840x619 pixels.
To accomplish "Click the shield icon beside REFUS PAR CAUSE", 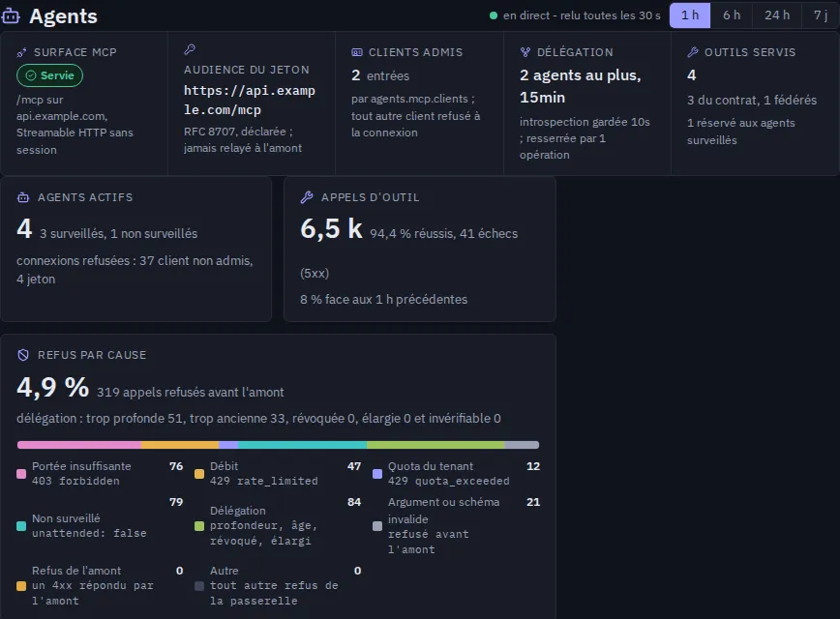I will tap(23, 355).
